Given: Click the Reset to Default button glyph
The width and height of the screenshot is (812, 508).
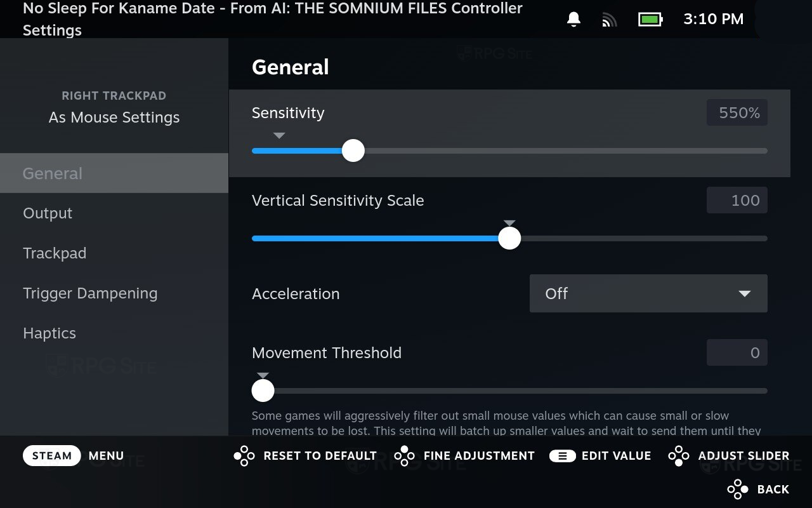Looking at the screenshot, I should pyautogui.click(x=244, y=456).
